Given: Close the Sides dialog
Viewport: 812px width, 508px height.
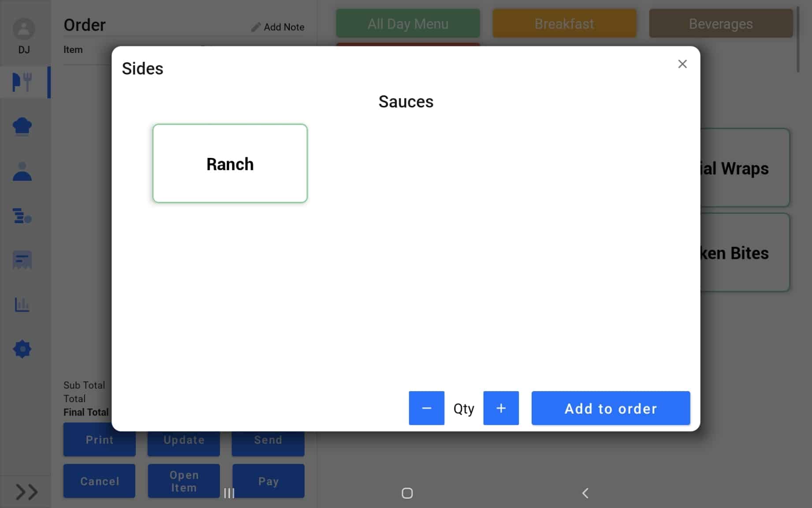Looking at the screenshot, I should [x=682, y=64].
